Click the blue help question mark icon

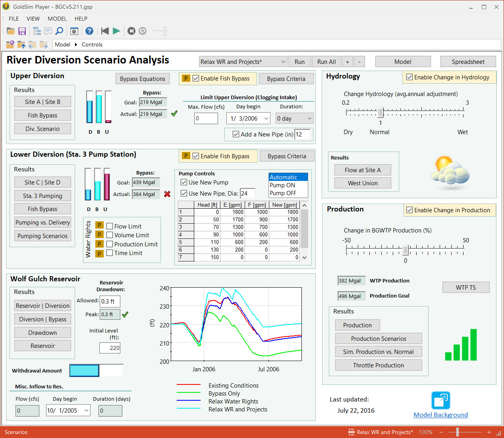coord(89,31)
